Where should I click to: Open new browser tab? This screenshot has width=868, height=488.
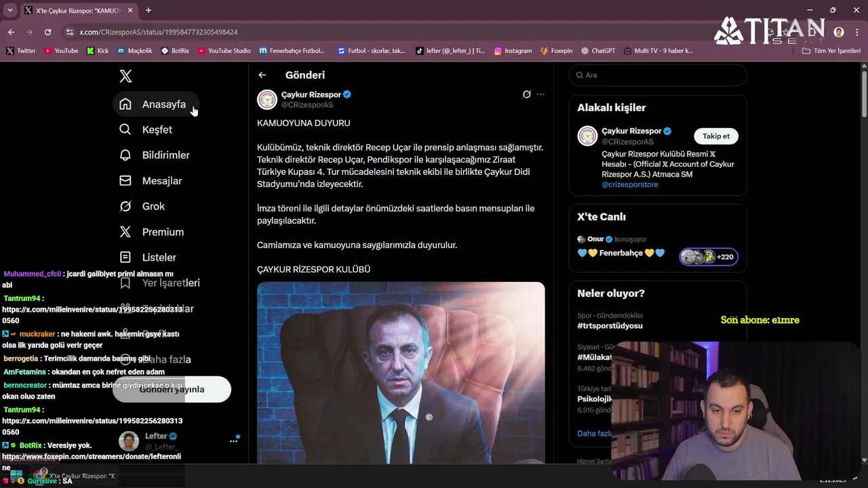[148, 10]
